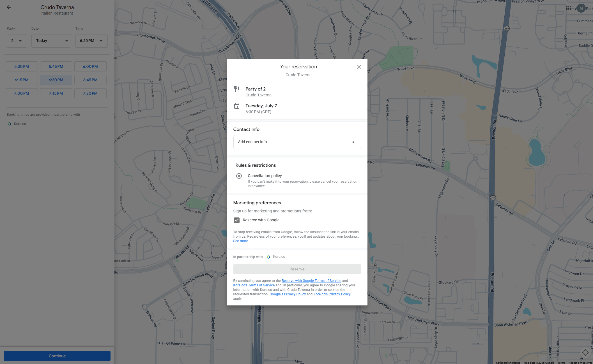
Task: Select the 5:30 PM time slot
Action: click(22, 66)
